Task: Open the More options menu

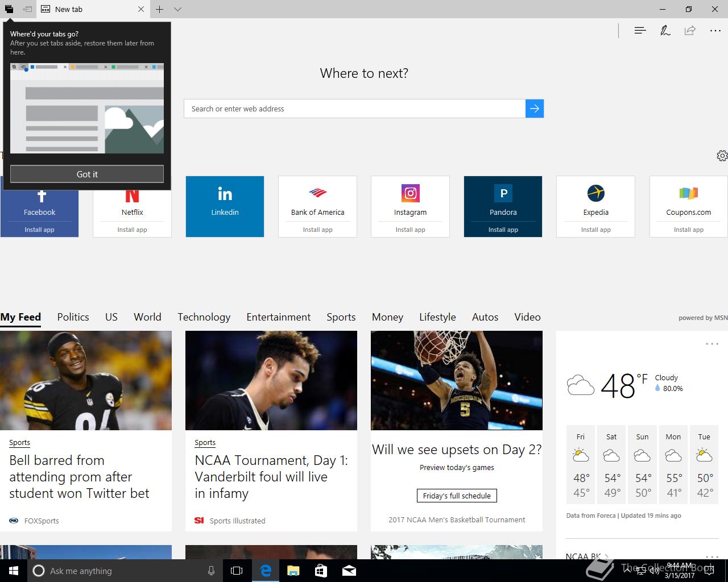Action: click(x=715, y=31)
